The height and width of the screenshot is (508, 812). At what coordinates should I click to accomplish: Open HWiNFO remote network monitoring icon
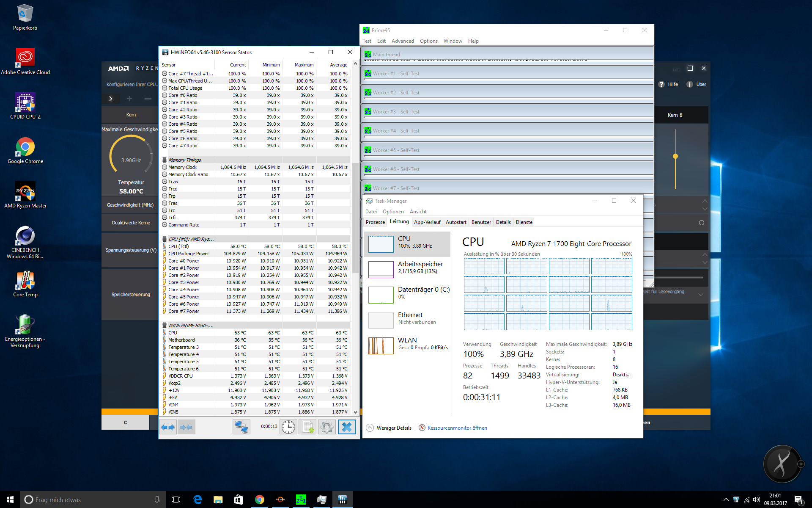pos(241,427)
